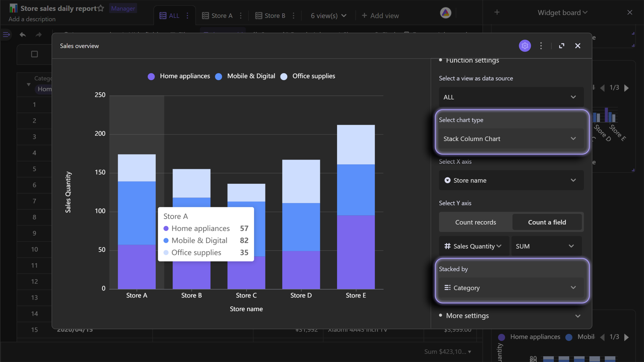Toggle select-all checkbox in grid header
The width and height of the screenshot is (644, 362).
(x=34, y=54)
